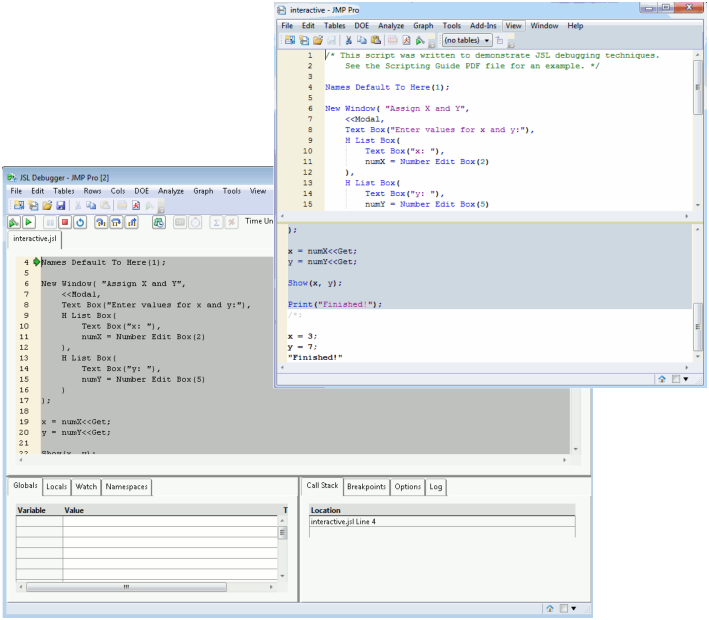This screenshot has height=620, width=709.
Task: Expand the arrow menu in interactive window status bar
Action: (x=687, y=379)
